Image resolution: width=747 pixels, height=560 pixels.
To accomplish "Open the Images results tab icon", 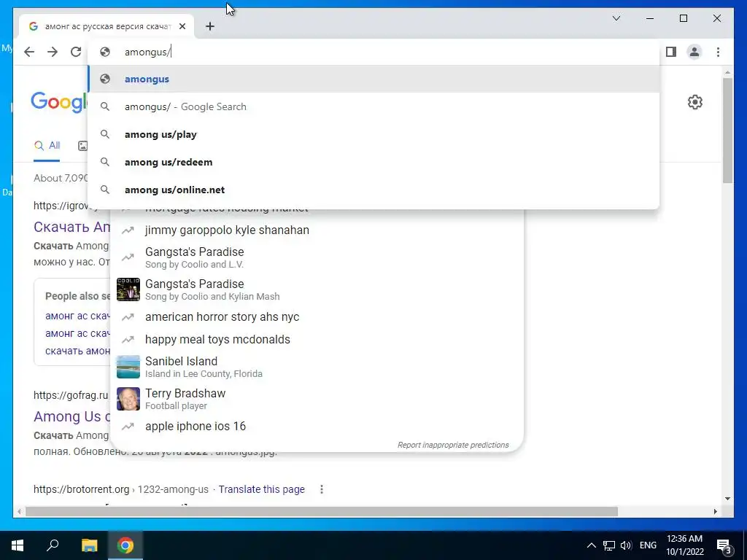I will pyautogui.click(x=82, y=146).
